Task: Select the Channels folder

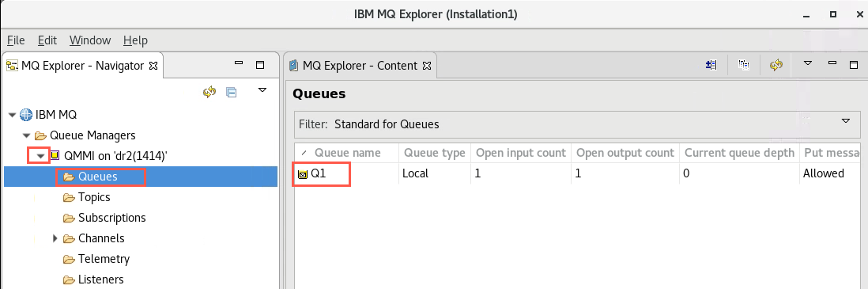Action: pyautogui.click(x=101, y=238)
